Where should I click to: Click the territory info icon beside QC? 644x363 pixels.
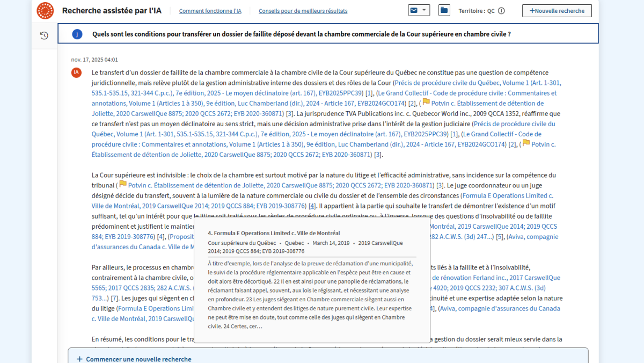click(501, 11)
